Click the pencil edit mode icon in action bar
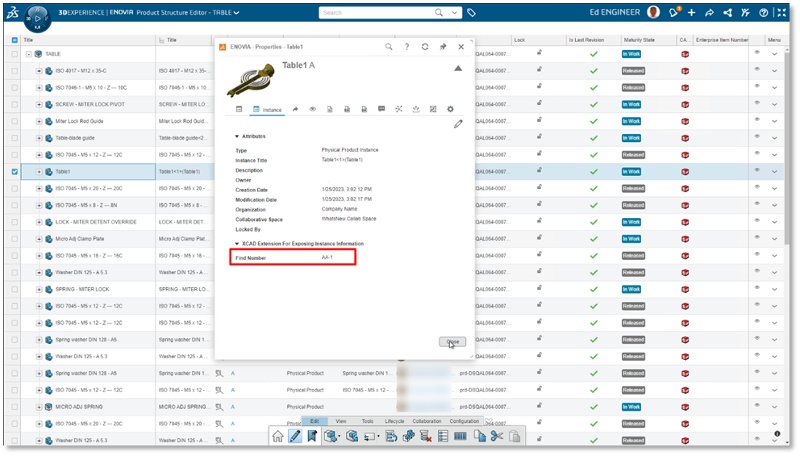Image resolution: width=800 pixels, height=456 pixels. 295,436
